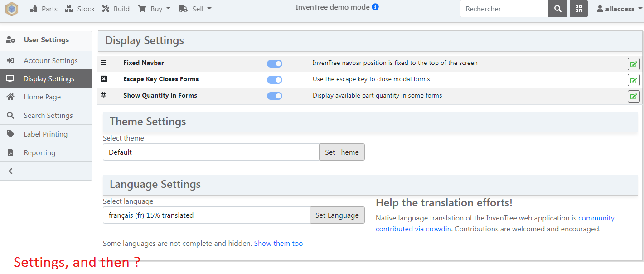Click the search magnifier button
Image resolution: width=644 pixels, height=274 pixels.
[x=557, y=9]
